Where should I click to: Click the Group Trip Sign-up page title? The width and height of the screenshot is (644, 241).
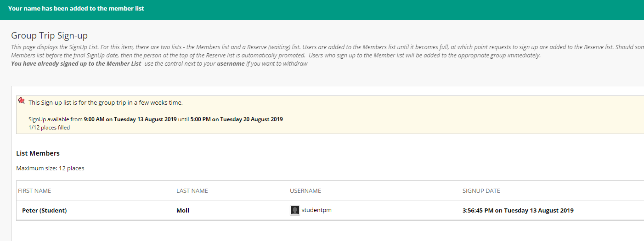pos(49,36)
